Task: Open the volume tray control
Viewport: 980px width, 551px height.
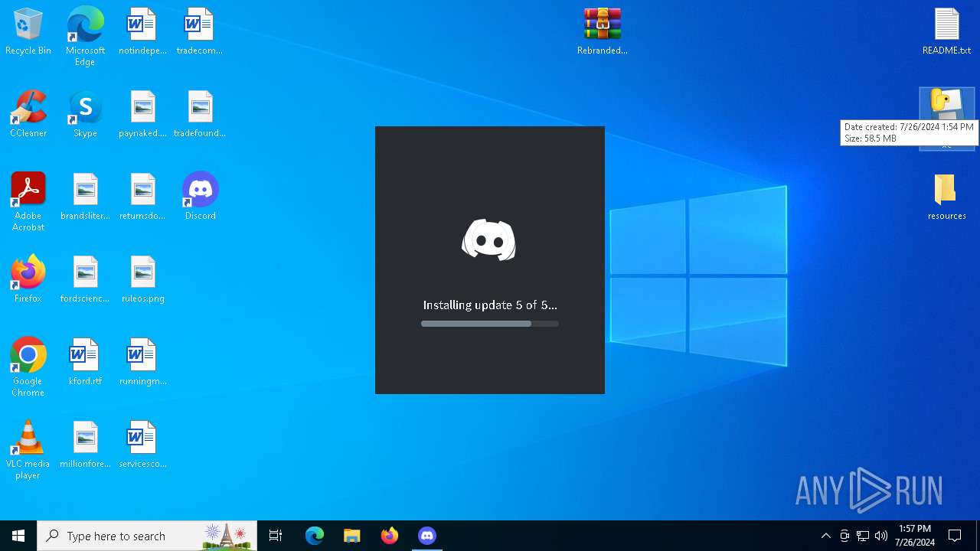Action: pos(881,536)
